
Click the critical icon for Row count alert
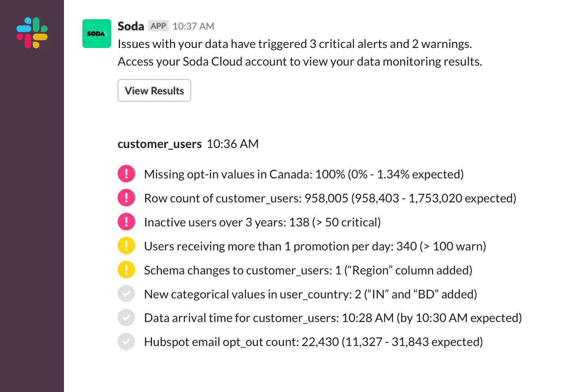click(x=126, y=198)
